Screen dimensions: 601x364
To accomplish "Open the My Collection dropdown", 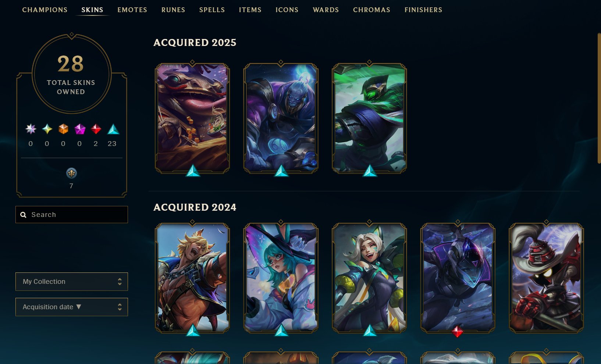I will (72, 282).
